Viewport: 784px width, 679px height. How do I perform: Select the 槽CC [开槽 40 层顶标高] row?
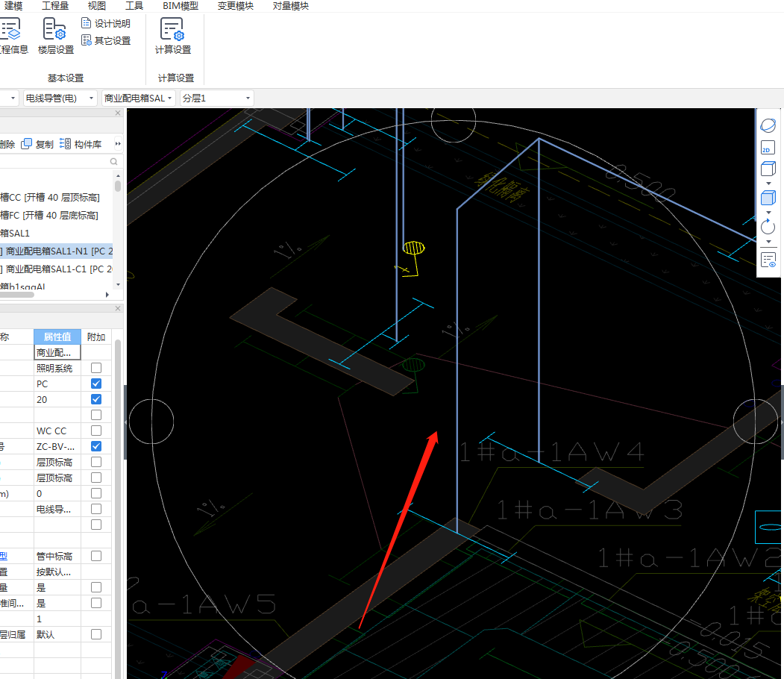(x=57, y=198)
